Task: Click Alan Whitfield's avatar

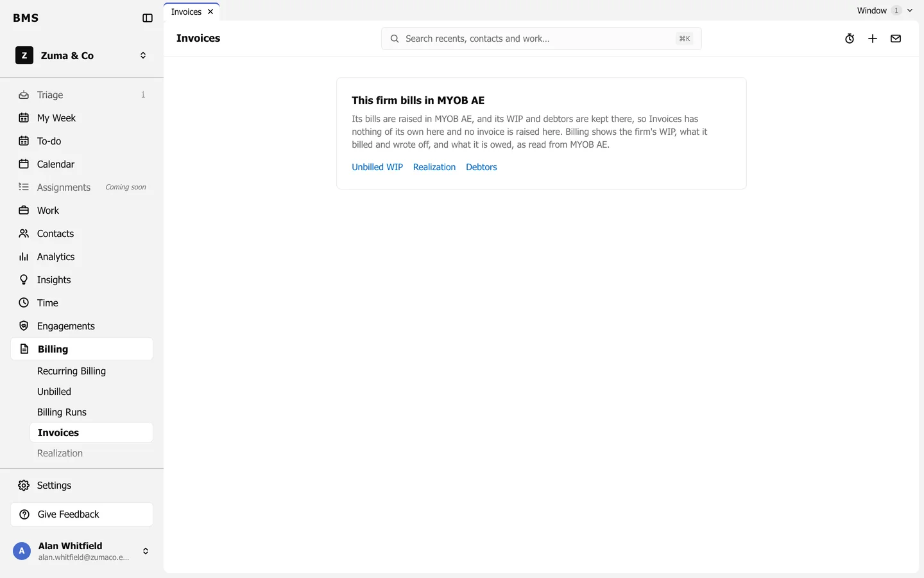Action: tap(22, 551)
